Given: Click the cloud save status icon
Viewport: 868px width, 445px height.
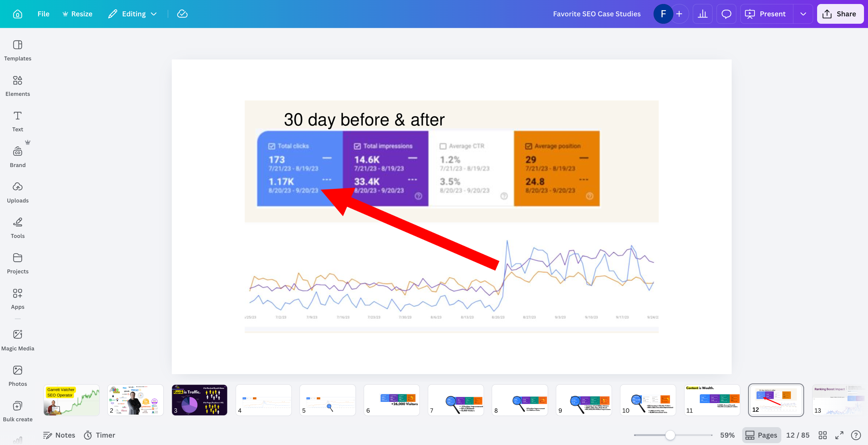Looking at the screenshot, I should pos(182,14).
